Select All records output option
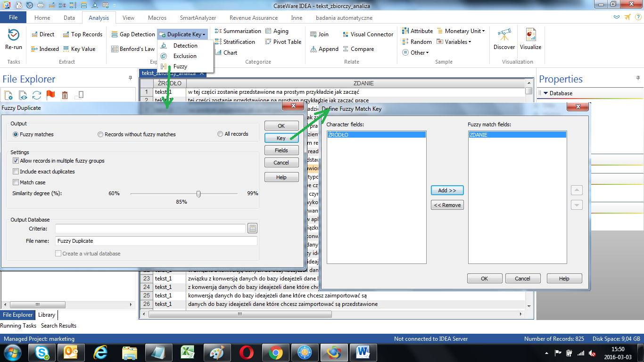The width and height of the screenshot is (644, 362). point(233,134)
